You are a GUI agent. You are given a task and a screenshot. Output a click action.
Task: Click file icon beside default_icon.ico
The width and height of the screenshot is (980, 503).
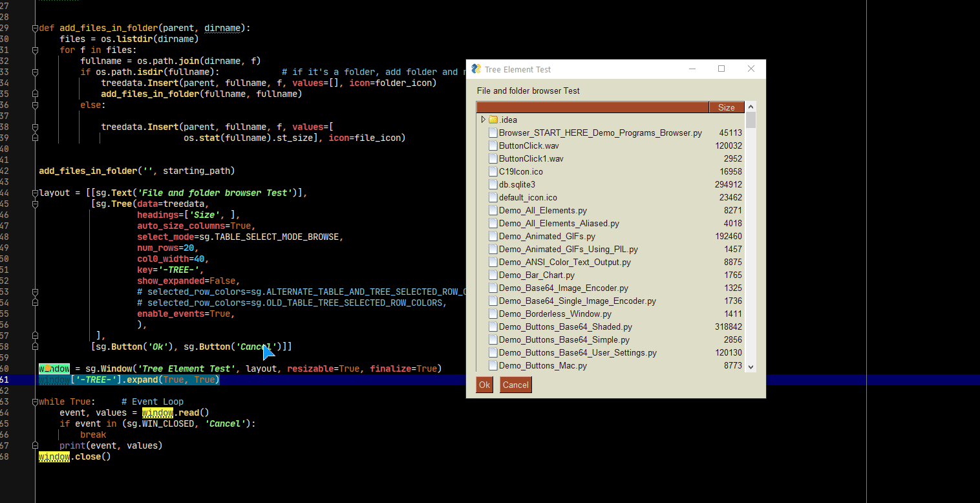coord(493,197)
